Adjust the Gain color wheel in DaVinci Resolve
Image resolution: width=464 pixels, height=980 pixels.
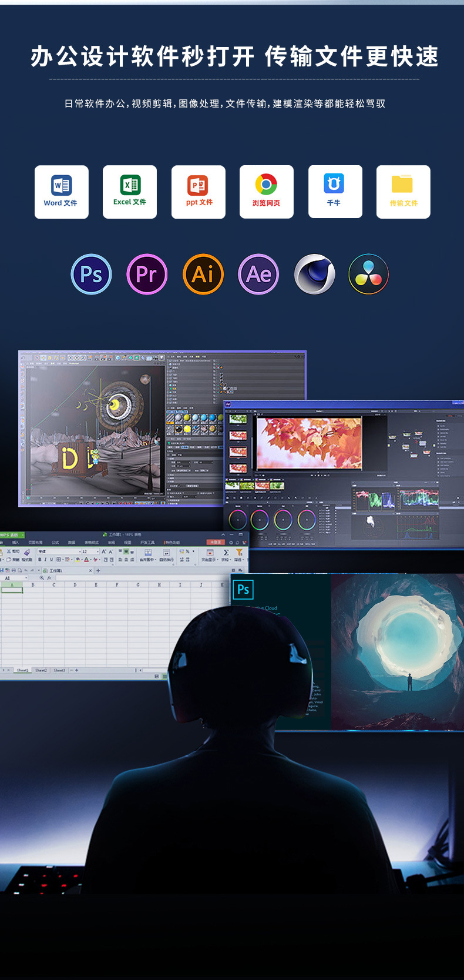[283, 520]
